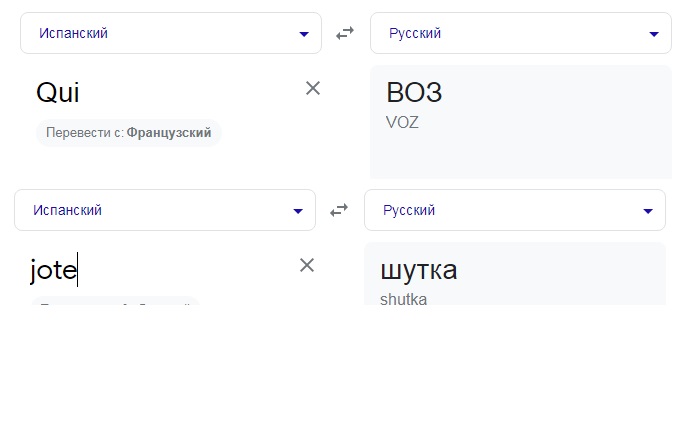
Task: Click the Испанский label above Qui
Action: 73,33
